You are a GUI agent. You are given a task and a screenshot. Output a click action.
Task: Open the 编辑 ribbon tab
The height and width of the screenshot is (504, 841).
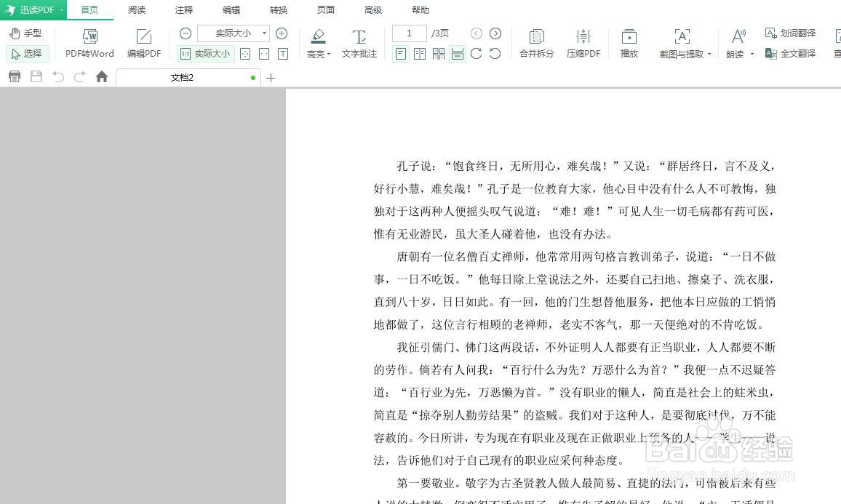tap(231, 10)
